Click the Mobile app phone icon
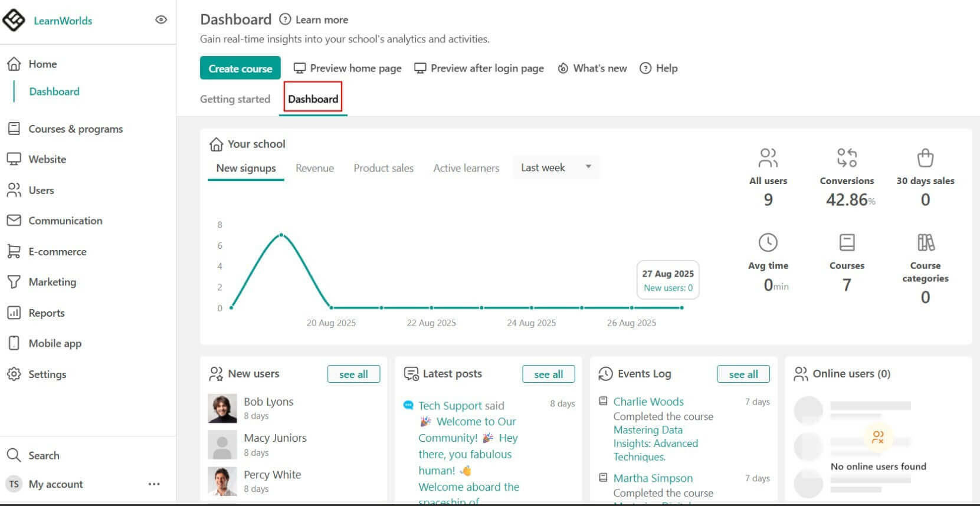The height and width of the screenshot is (506, 980). [x=14, y=343]
